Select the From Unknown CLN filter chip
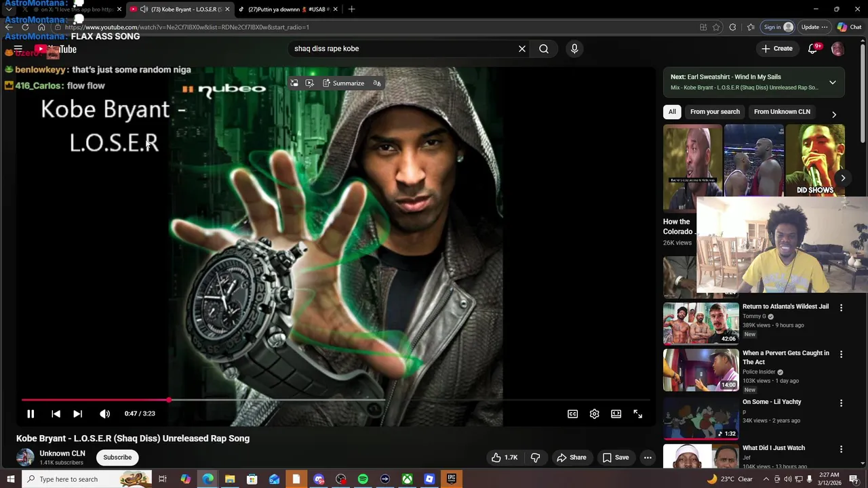Screen dimensions: 868x488 tap(782, 112)
